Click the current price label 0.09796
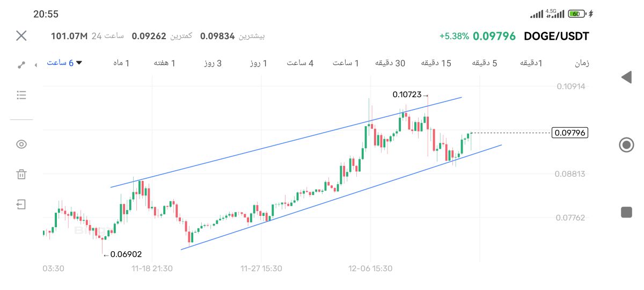The width and height of the screenshot is (644, 290). 570,133
